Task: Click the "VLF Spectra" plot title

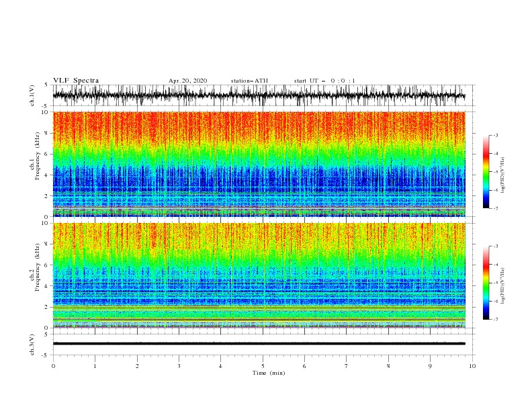Action: point(76,81)
